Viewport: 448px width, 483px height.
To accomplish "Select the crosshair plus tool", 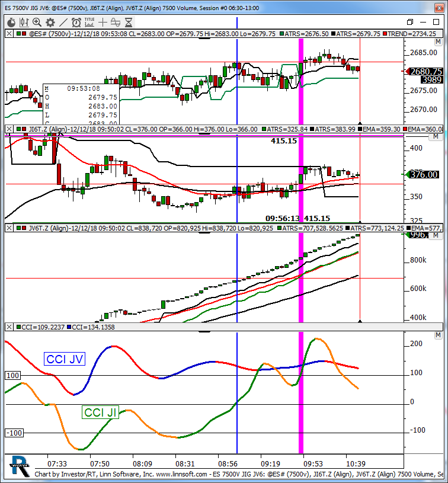I will coord(103,22).
